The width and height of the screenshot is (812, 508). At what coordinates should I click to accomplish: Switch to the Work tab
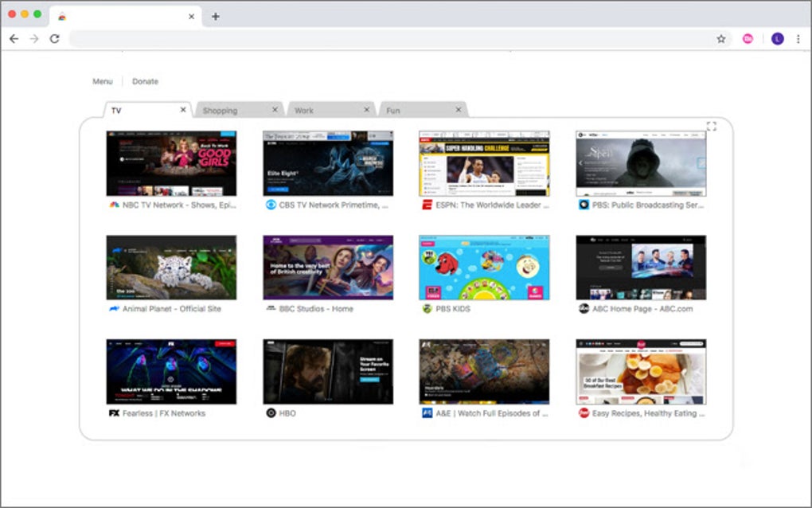(304, 110)
